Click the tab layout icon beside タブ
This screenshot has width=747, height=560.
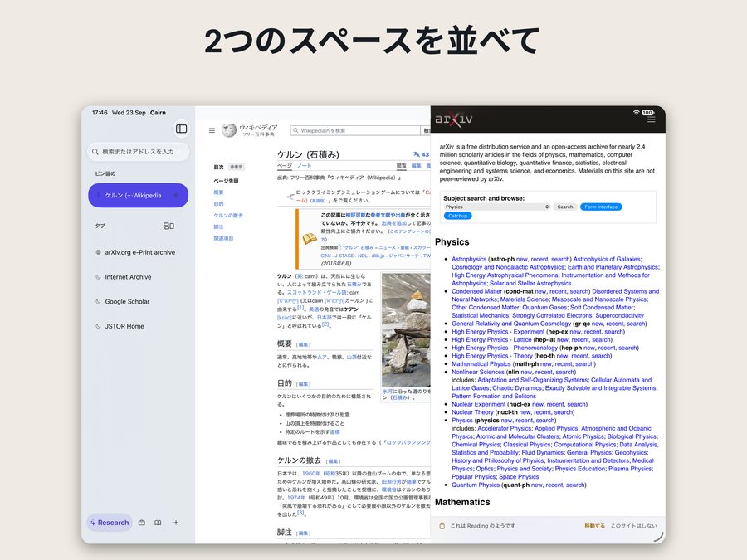coord(168,226)
